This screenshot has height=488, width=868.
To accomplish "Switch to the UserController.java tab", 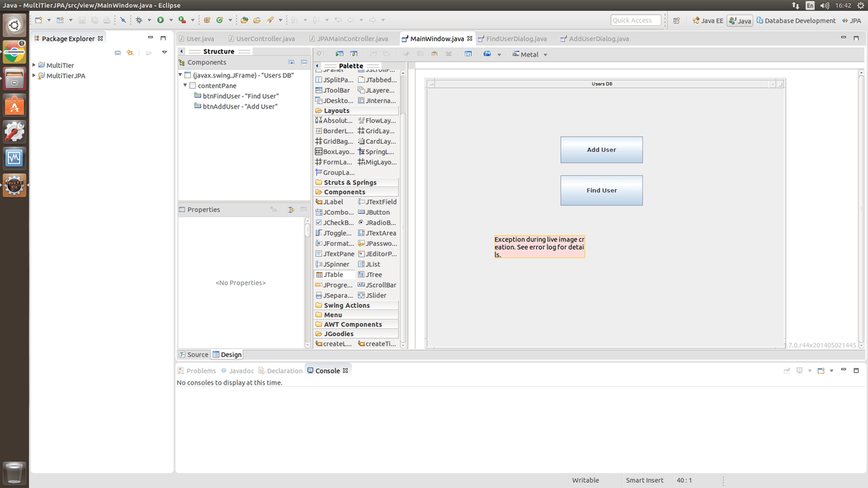I will point(261,38).
